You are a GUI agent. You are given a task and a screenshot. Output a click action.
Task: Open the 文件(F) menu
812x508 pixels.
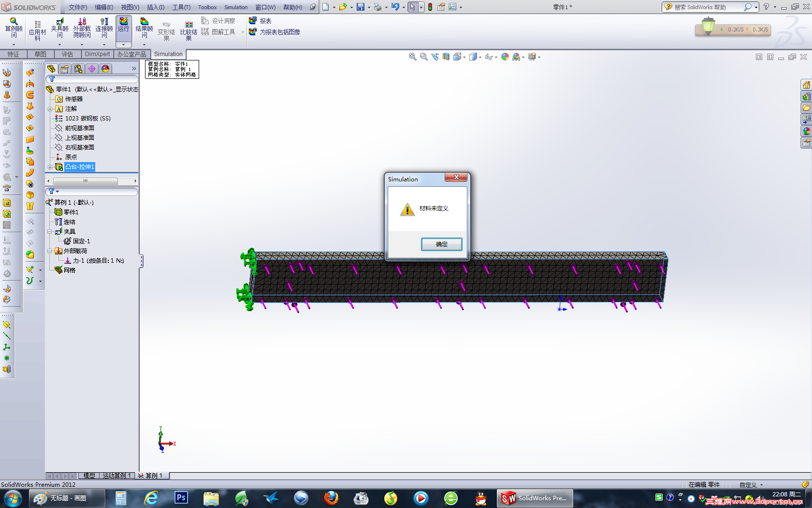click(x=78, y=7)
